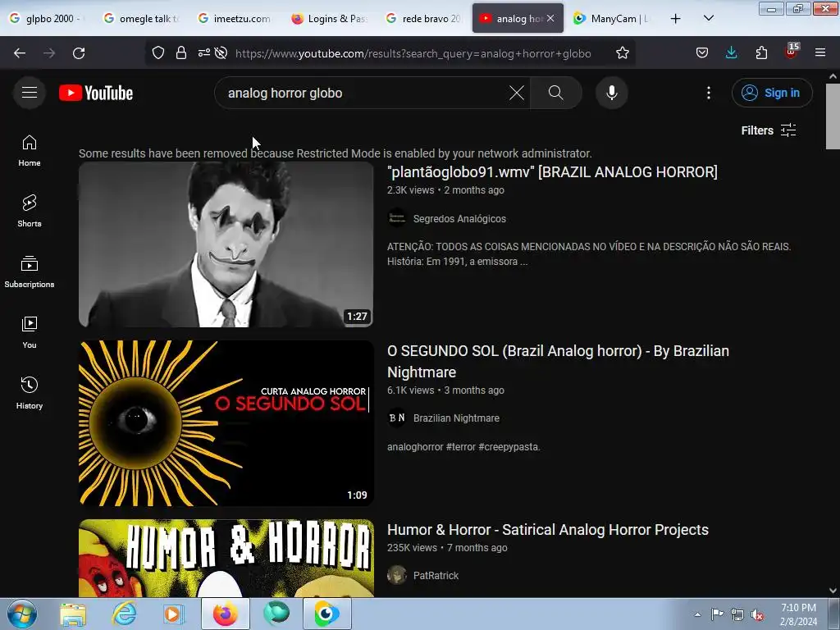Switch to the Logins & Passwords tab
840x630 pixels.
[x=330, y=19]
